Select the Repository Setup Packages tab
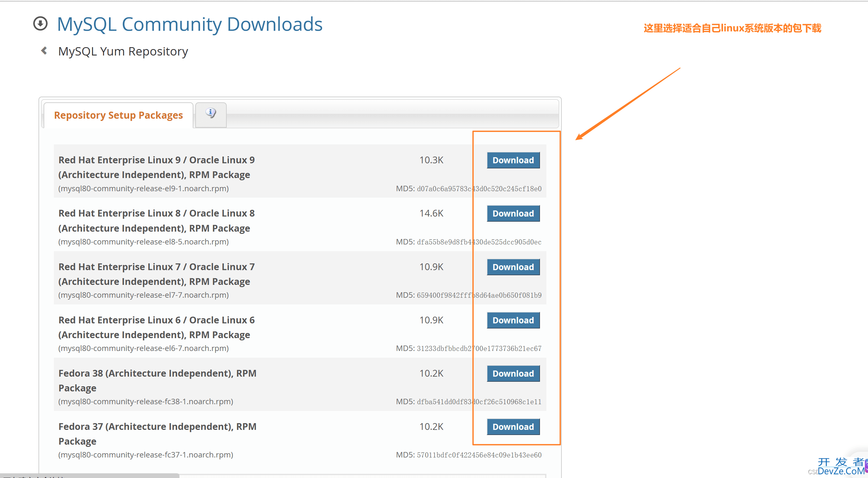This screenshot has width=868, height=478. tap(118, 115)
